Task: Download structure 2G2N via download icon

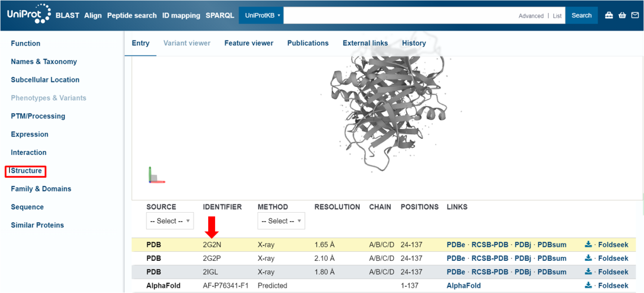Action: pos(588,245)
